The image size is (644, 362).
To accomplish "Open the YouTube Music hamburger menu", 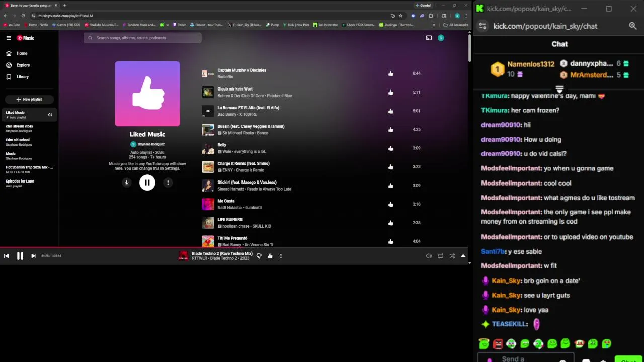I will [x=9, y=38].
